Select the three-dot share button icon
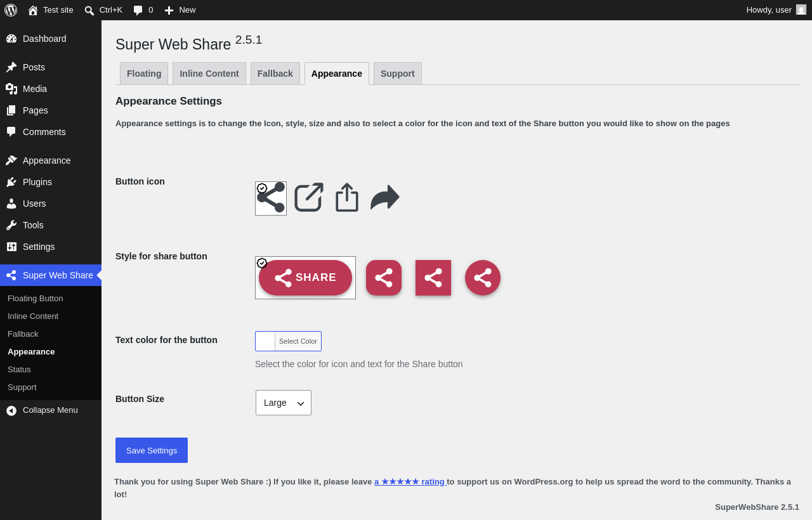Screen dimensions: 812x520 tap(271, 198)
